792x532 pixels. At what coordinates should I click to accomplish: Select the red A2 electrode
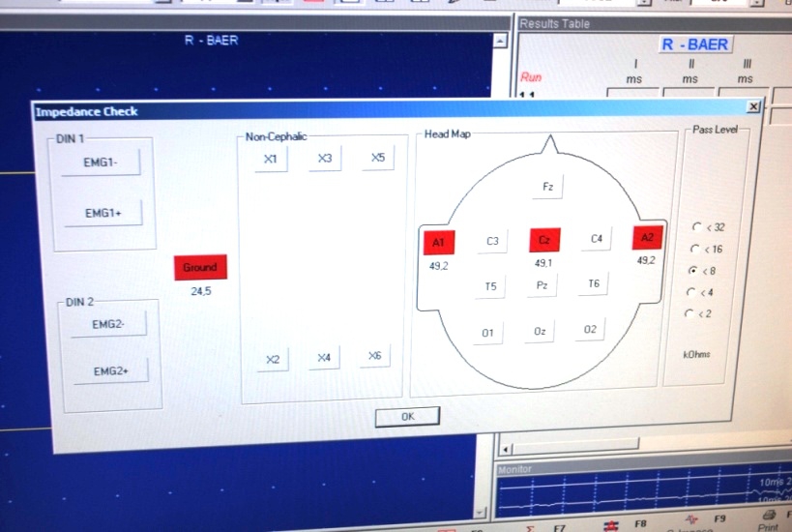pyautogui.click(x=648, y=237)
